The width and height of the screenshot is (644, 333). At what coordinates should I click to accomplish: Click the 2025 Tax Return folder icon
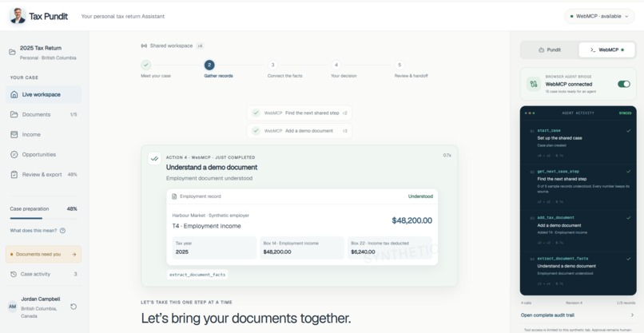pyautogui.click(x=12, y=52)
